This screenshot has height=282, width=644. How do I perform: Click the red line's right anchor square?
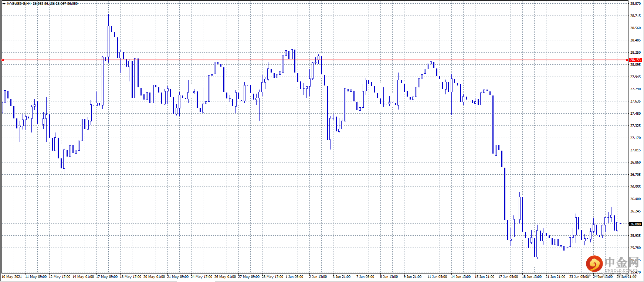pyautogui.click(x=627, y=60)
